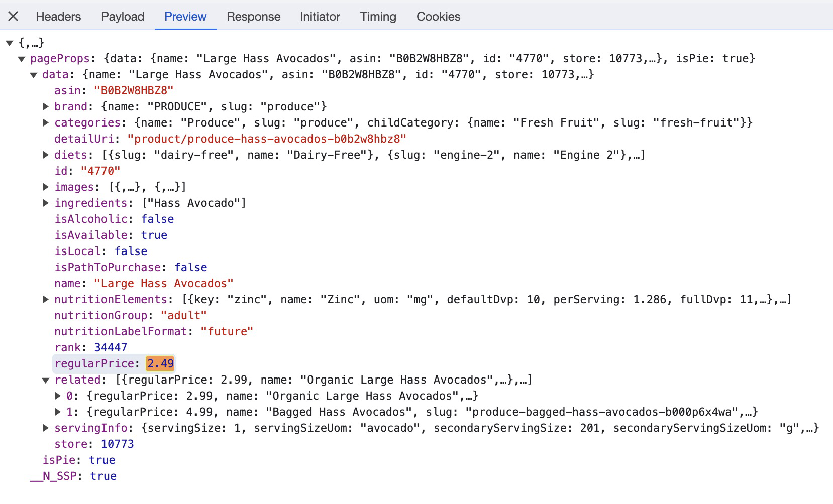
Task: Collapse the data object node
Action: [x=33, y=74]
